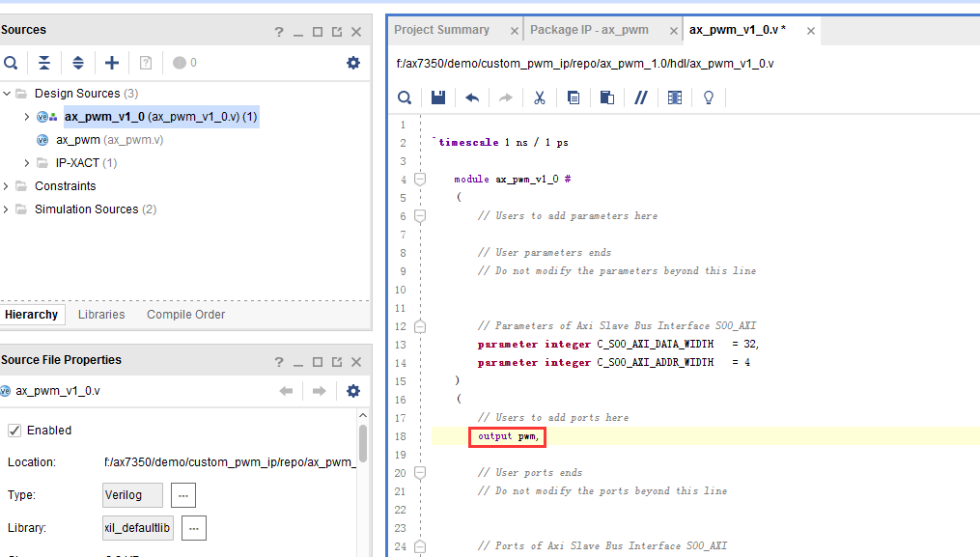The height and width of the screenshot is (557, 980).
Task: Open Sources panel settings gear
Action: click(x=353, y=63)
